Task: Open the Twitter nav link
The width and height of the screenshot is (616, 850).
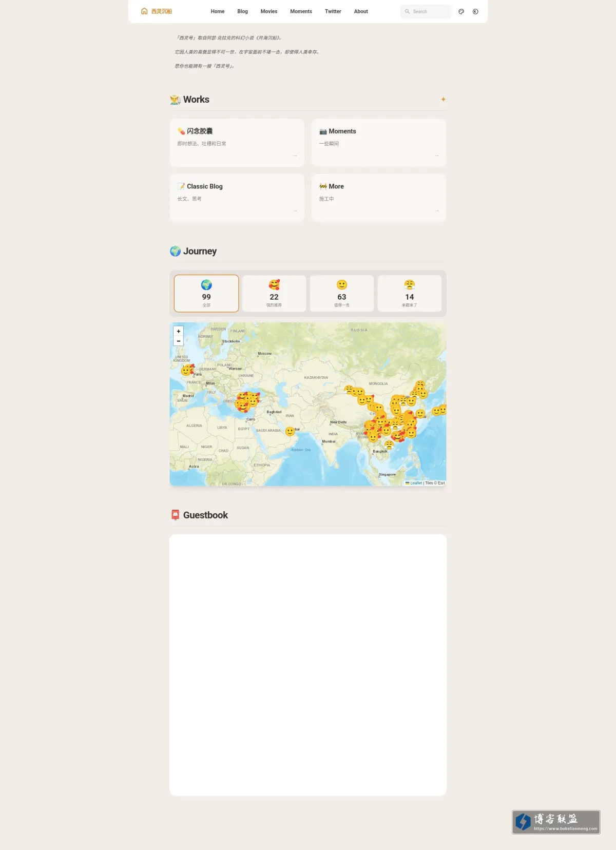Action: pyautogui.click(x=333, y=11)
